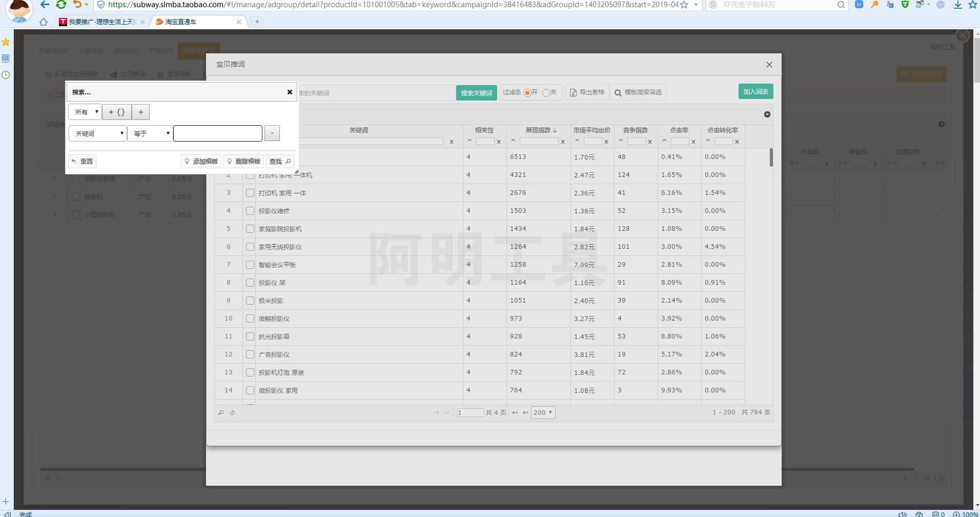Screen dimensions: 980x517
Task: Open a new browser tab with the + button
Action: [257, 22]
